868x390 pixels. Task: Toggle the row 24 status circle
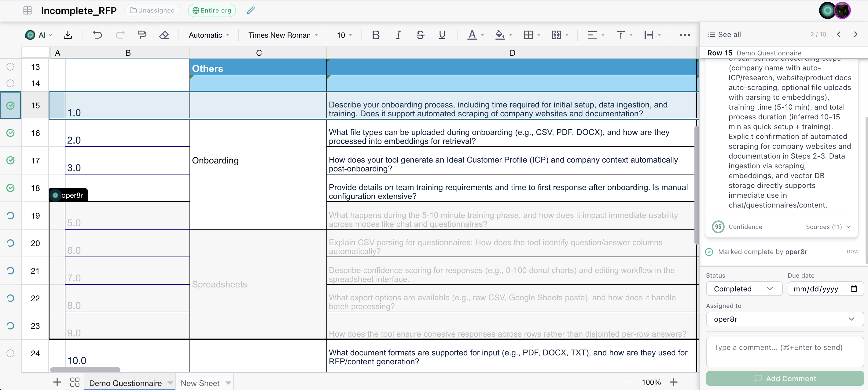[10, 353]
